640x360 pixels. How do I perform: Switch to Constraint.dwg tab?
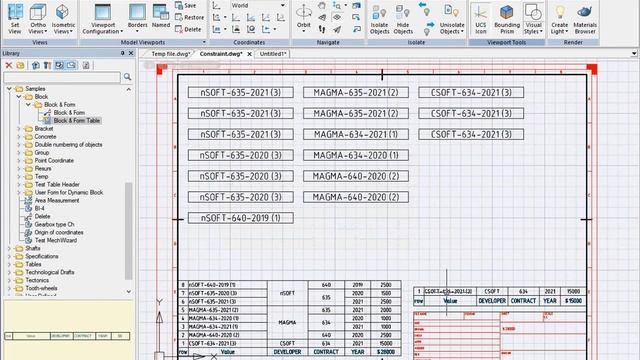point(221,54)
